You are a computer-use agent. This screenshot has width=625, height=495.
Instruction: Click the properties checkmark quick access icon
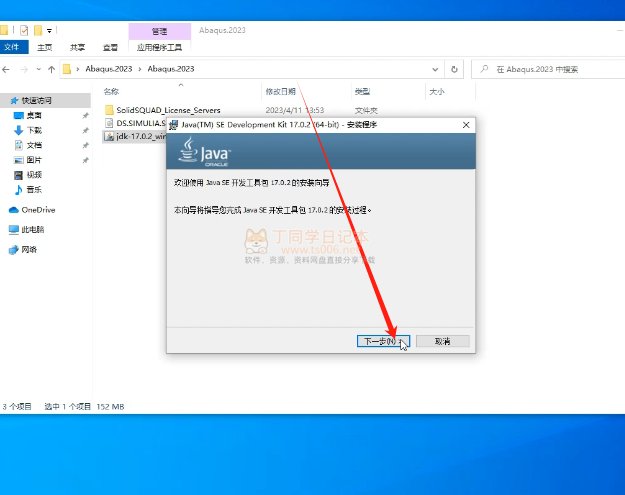[24, 30]
